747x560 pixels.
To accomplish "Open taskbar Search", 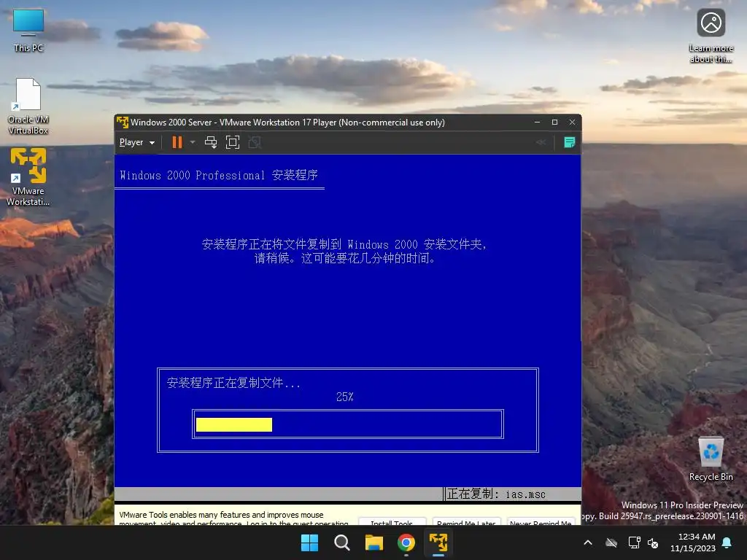I will [341, 542].
